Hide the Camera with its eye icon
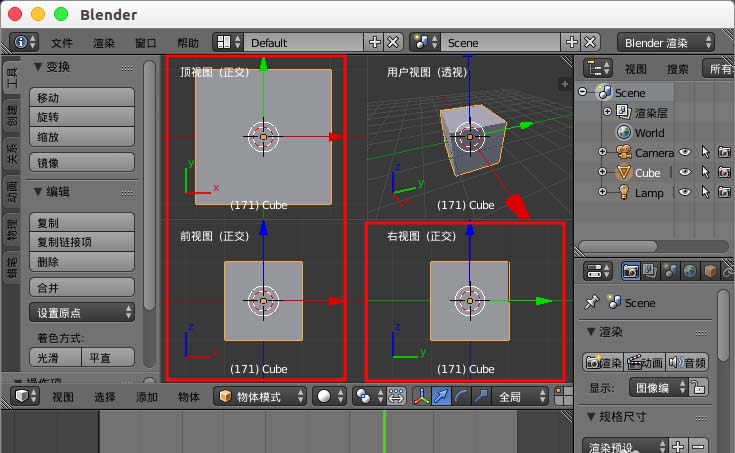This screenshot has width=735, height=453. tap(685, 152)
